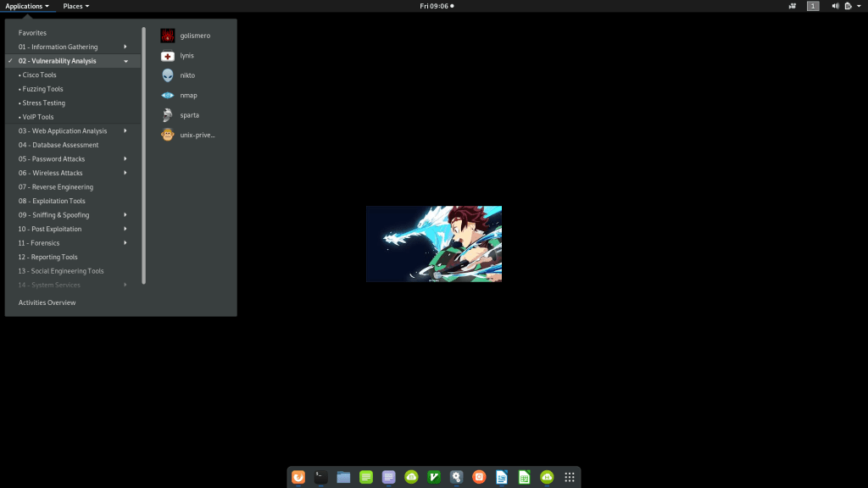The width and height of the screenshot is (868, 488).
Task: Open the system menu dropdown arrow
Action: coord(860,6)
